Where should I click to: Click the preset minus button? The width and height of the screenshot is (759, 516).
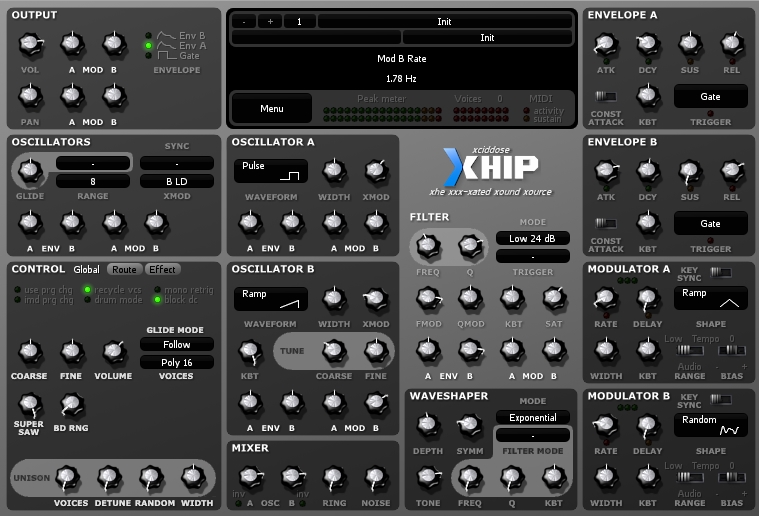[x=244, y=21]
